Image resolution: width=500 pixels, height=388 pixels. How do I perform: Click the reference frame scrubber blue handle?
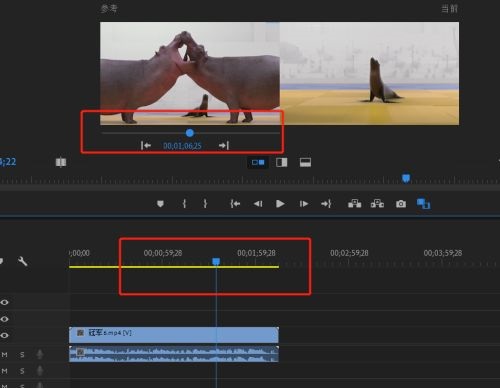(x=190, y=133)
